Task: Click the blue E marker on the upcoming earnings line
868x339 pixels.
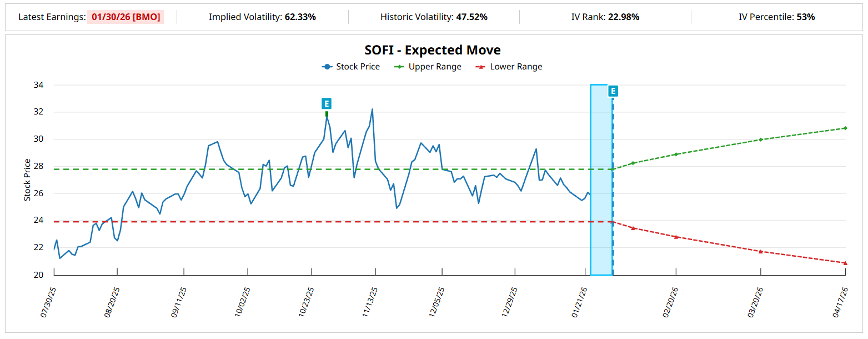Action: pyautogui.click(x=613, y=91)
